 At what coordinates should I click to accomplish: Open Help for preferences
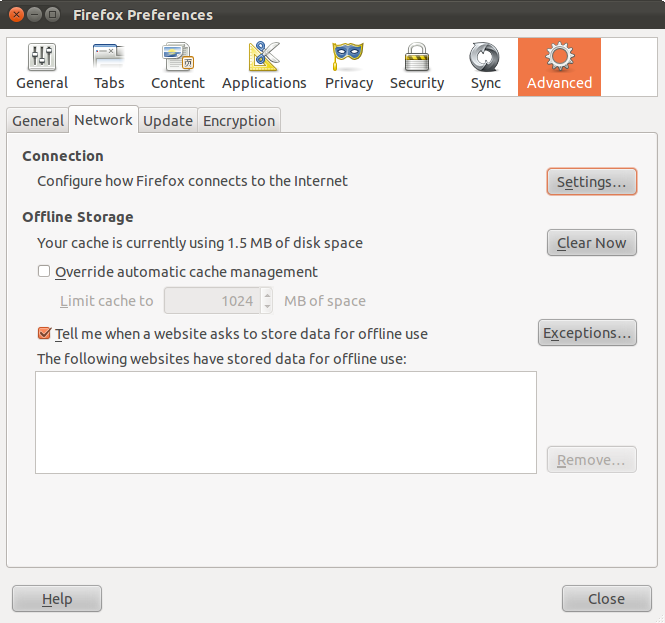click(x=57, y=598)
